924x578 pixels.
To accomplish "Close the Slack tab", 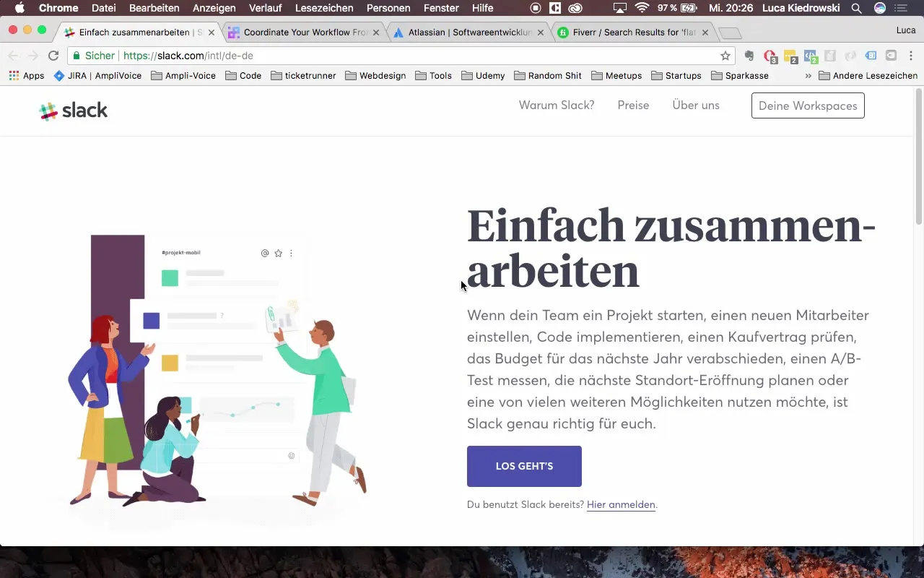I will [212, 33].
